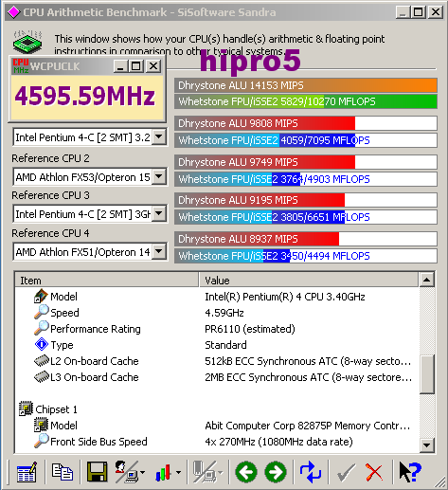Open Reference CPU 3 Pentium 4-C 3G dropdown
This screenshot has width=448, height=490.
click(159, 214)
